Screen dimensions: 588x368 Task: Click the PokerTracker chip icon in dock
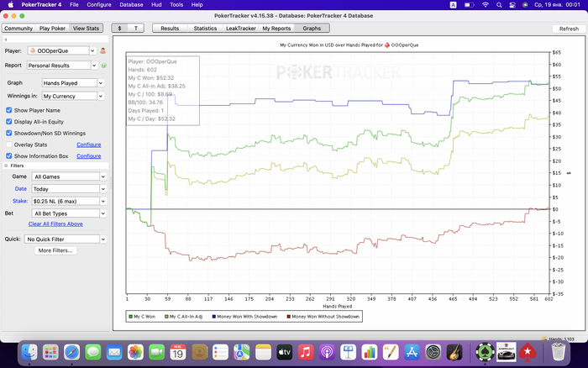tap(485, 352)
